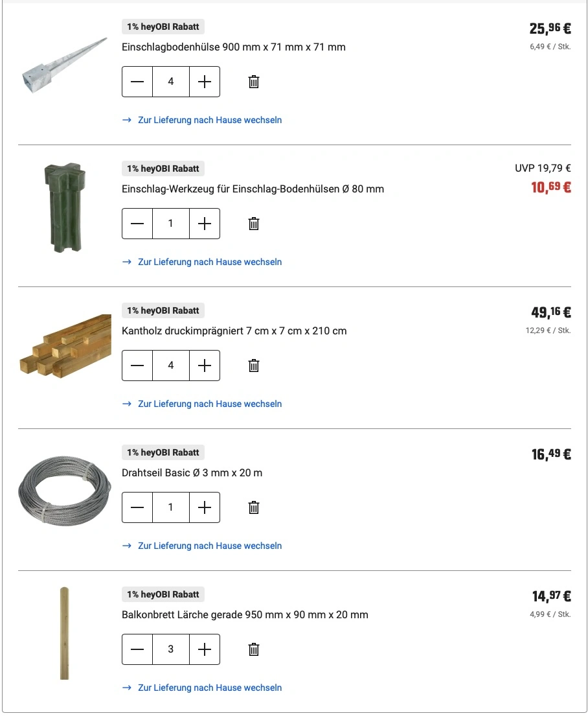This screenshot has width=588, height=720.
Task: Open the green Einschlag-Werkzeug product image
Action: point(65,207)
